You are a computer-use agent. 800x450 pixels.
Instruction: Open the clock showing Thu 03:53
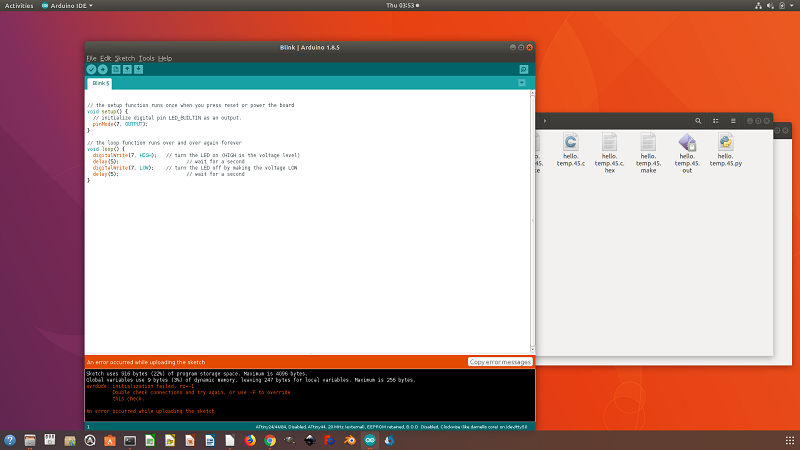(403, 6)
